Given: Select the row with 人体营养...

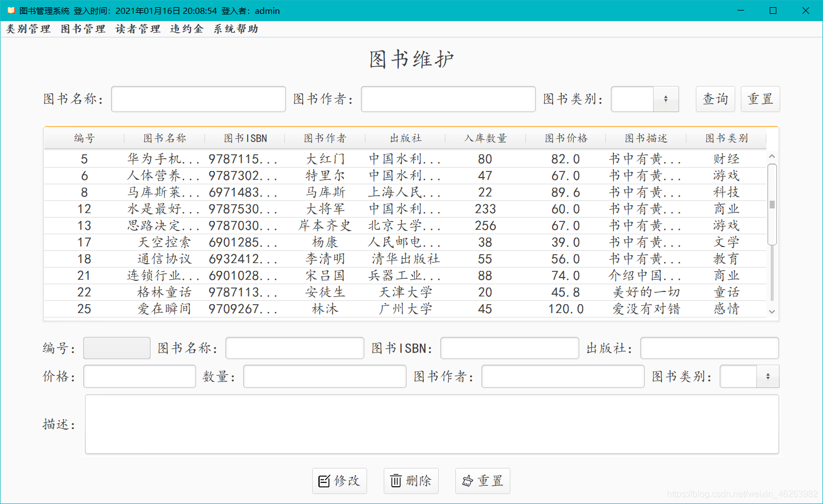Looking at the screenshot, I should click(405, 176).
